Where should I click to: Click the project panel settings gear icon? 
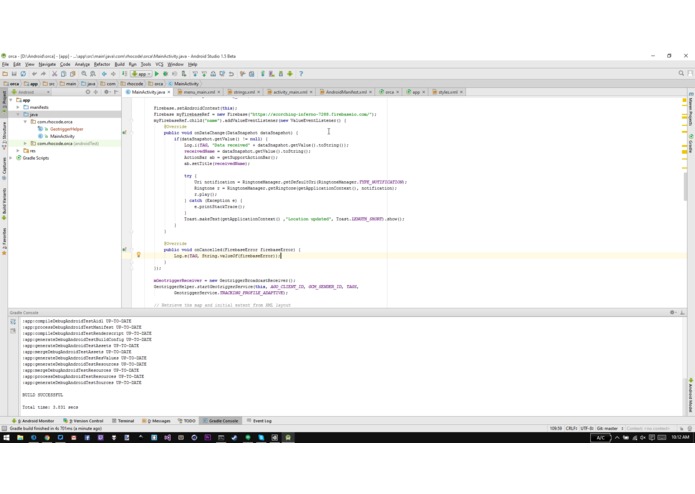(106, 92)
